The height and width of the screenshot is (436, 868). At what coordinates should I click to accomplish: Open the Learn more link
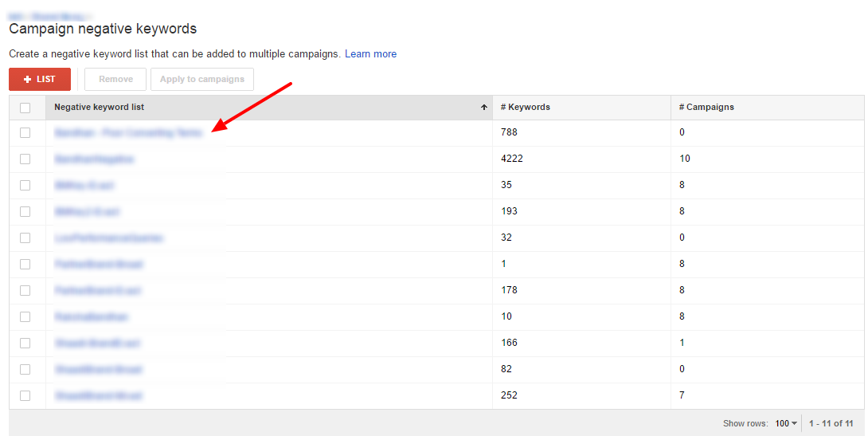(x=370, y=53)
